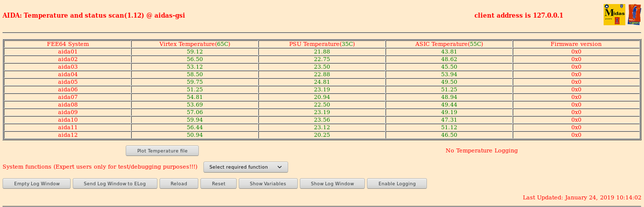Click aida05 Virtex value 59.75
The height and width of the screenshot is (207, 644).
pos(195,82)
